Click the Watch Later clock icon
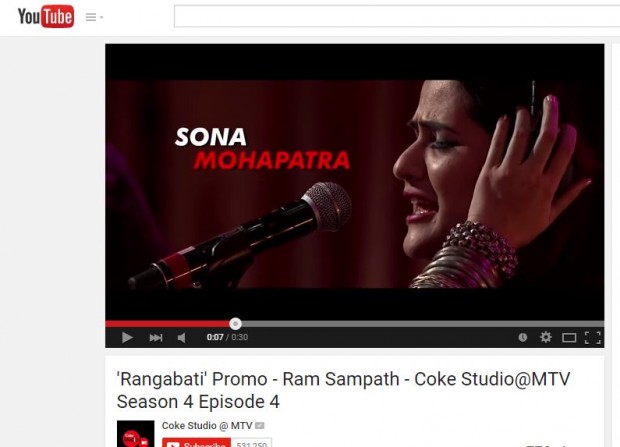 click(x=523, y=337)
